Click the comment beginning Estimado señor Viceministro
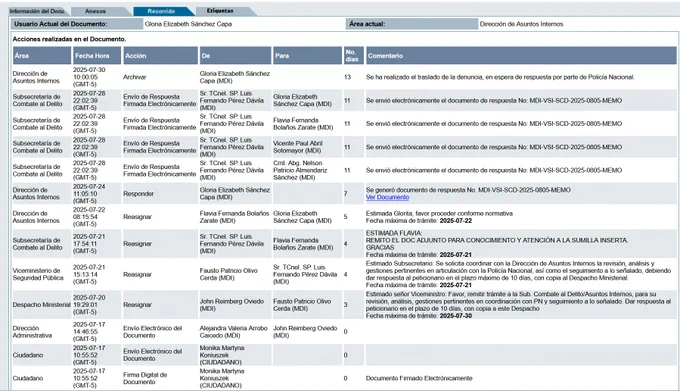This screenshot has height=391, width=680. point(518,305)
